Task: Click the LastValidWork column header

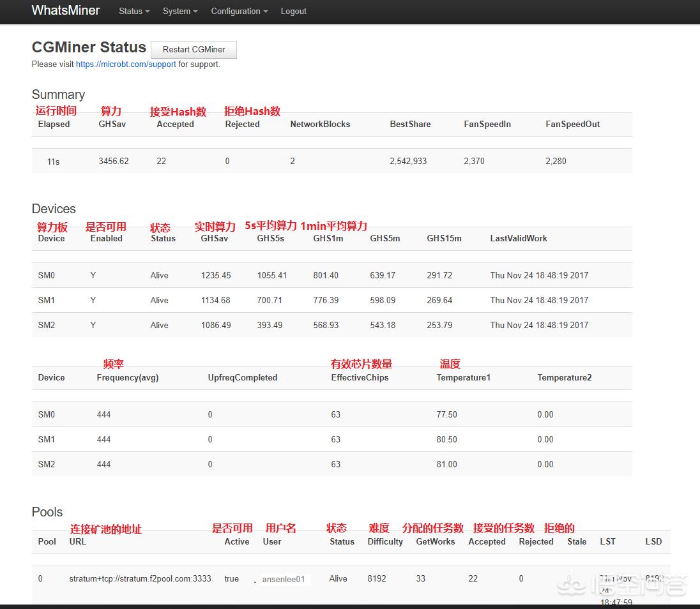Action: pyautogui.click(x=518, y=239)
